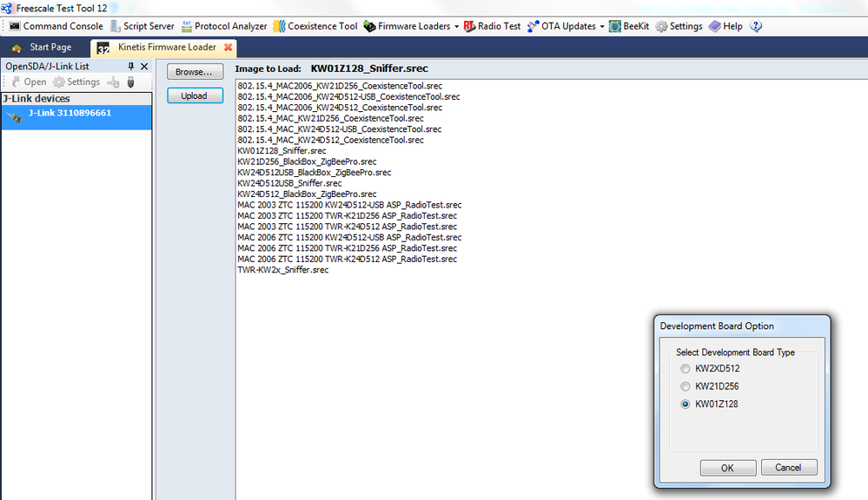Open the Radio Test tool
Viewport: 868px width, 500px height.
tap(492, 26)
